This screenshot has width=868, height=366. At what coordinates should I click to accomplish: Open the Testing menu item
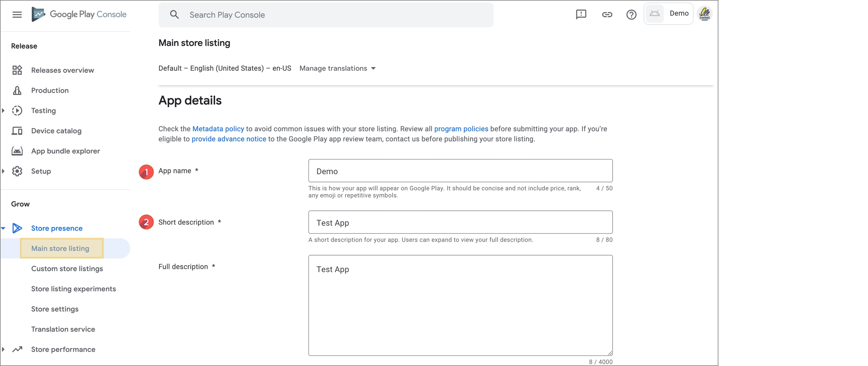tap(43, 110)
